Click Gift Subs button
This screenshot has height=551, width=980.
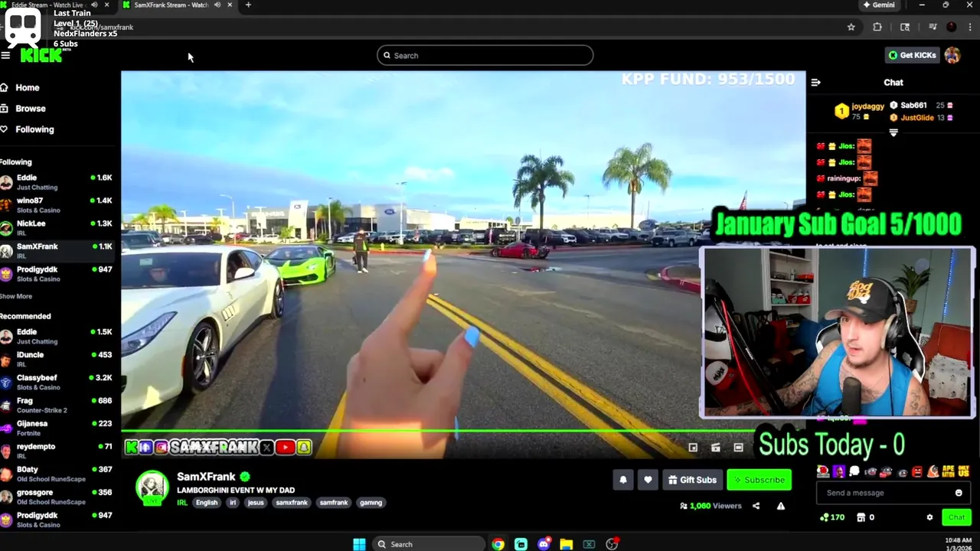[692, 480]
